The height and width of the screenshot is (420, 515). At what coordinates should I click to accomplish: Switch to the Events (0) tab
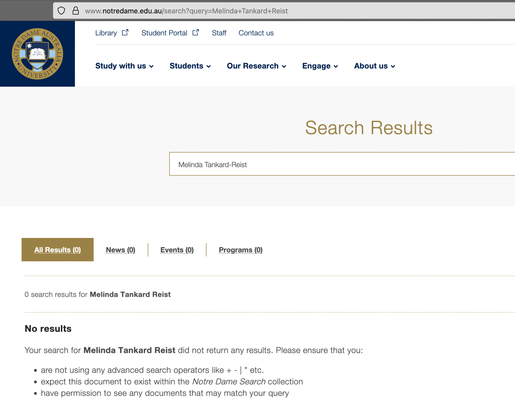(177, 250)
